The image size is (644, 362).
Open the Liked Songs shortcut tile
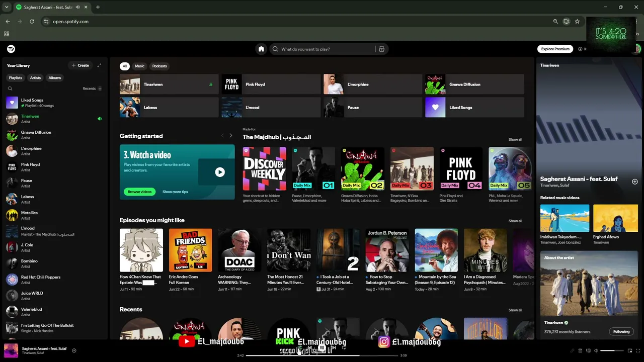(x=474, y=108)
